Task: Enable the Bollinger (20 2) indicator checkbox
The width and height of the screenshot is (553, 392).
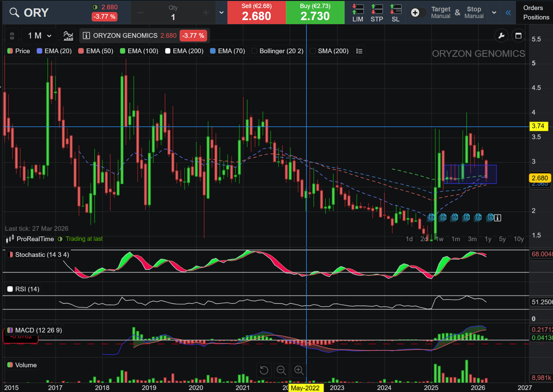Action: (x=255, y=51)
